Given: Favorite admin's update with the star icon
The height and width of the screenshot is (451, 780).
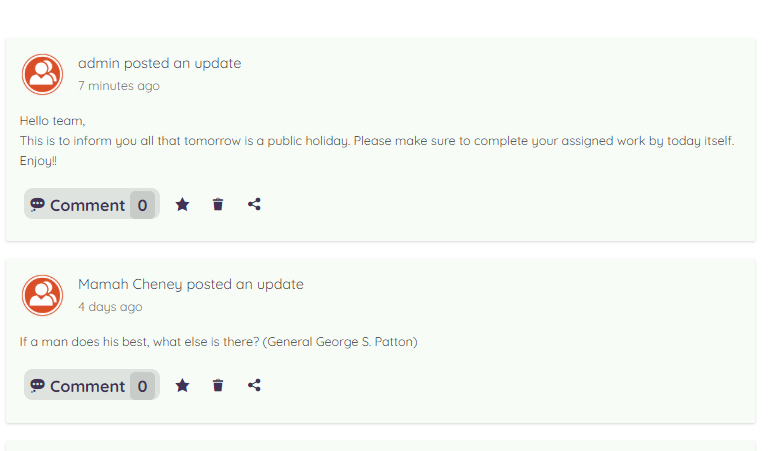Looking at the screenshot, I should 183,204.
